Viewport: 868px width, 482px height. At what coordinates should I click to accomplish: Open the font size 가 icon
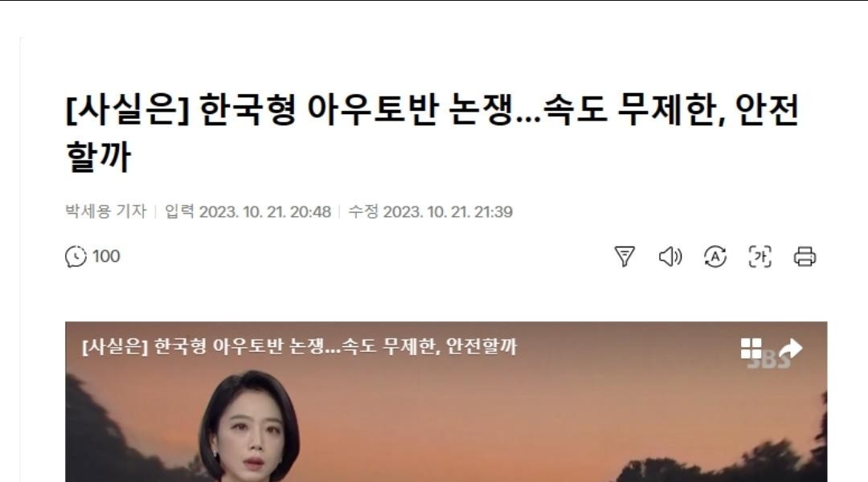pos(759,257)
